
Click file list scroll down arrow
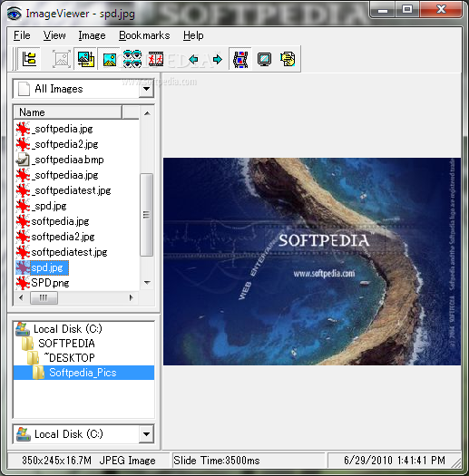(147, 283)
